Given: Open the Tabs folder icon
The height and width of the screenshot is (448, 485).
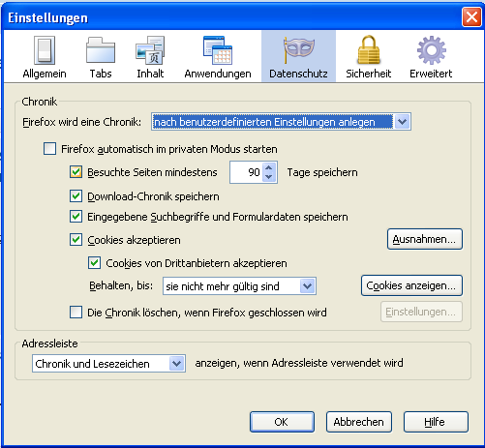Looking at the screenshot, I should pos(101,50).
